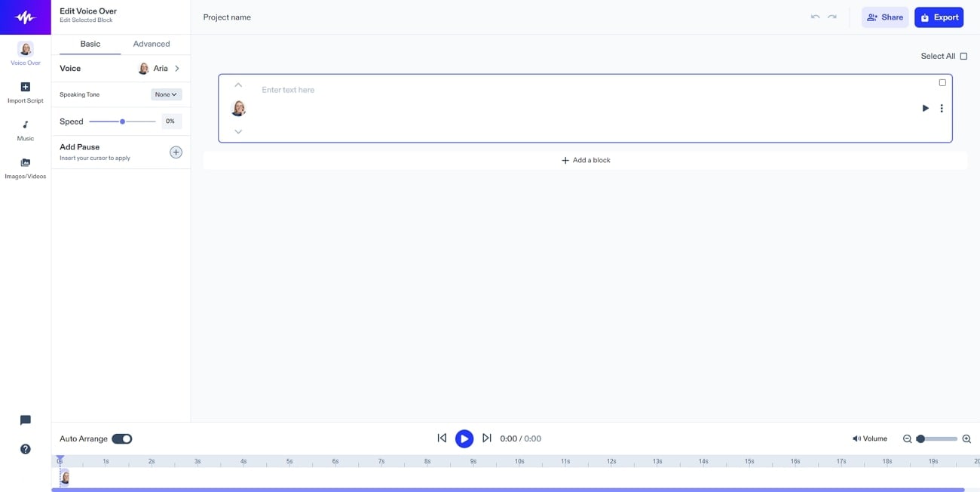Viewport: 980px width, 492px height.
Task: Zoom out the timeline
Action: click(908, 438)
